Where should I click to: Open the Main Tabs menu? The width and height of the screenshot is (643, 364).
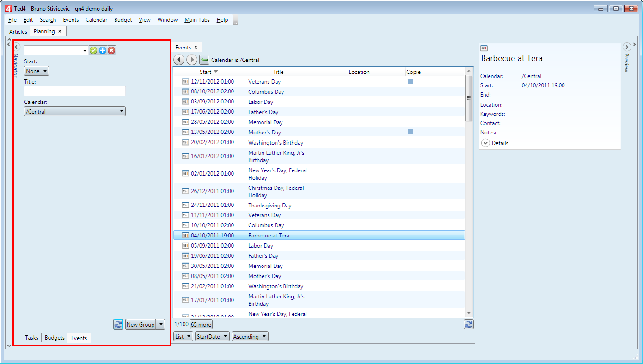197,20
